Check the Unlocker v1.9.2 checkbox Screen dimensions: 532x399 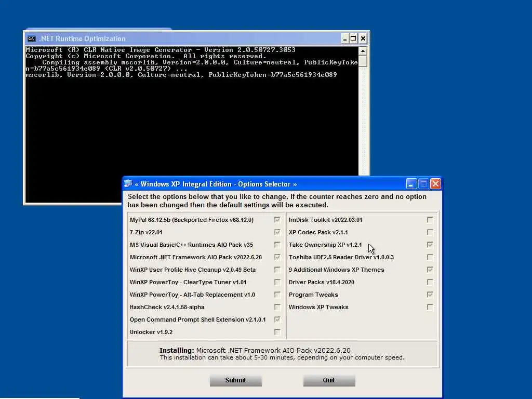[x=277, y=332]
